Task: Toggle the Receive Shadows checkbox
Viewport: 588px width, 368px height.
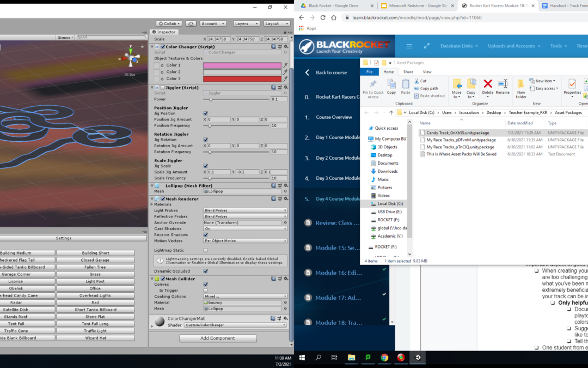Action: [x=205, y=234]
